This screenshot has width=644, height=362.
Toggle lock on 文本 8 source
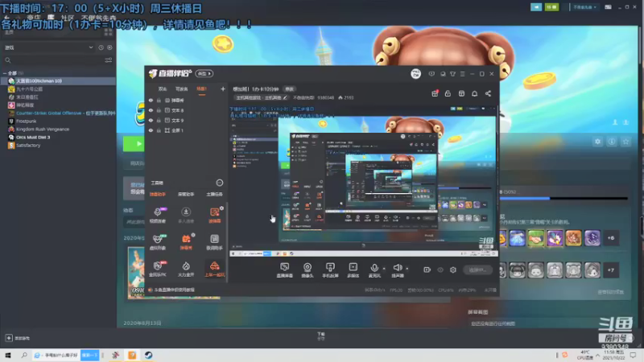click(159, 110)
